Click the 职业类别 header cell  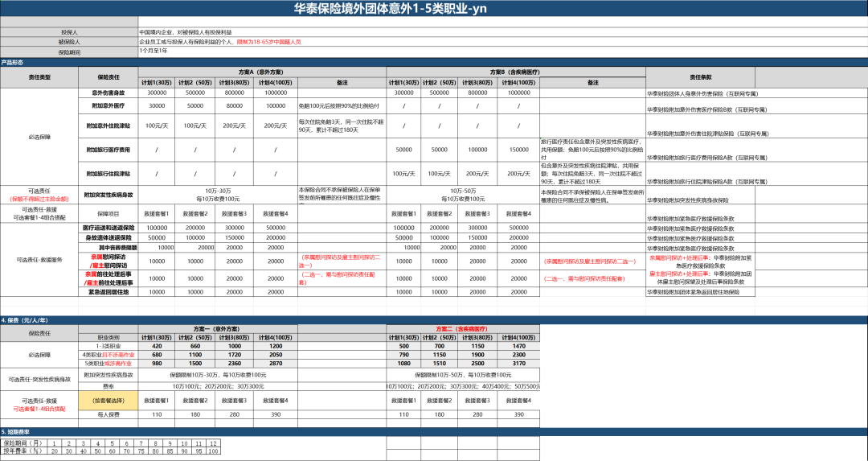[108, 337]
